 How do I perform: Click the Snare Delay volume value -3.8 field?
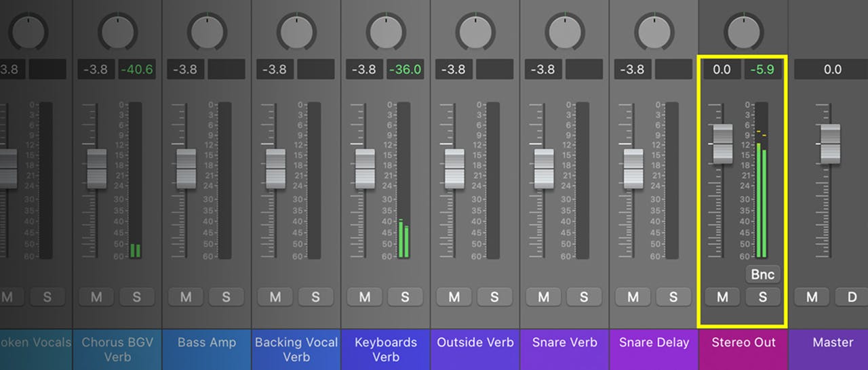[x=633, y=69]
